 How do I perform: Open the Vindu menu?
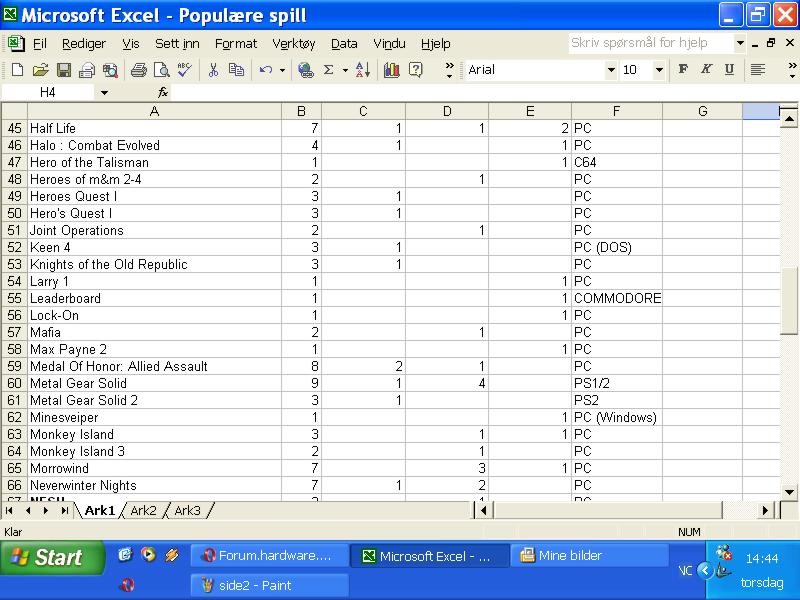click(389, 44)
